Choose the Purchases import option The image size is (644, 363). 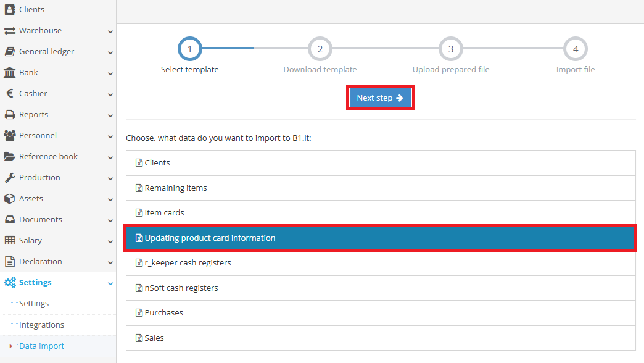[163, 312]
